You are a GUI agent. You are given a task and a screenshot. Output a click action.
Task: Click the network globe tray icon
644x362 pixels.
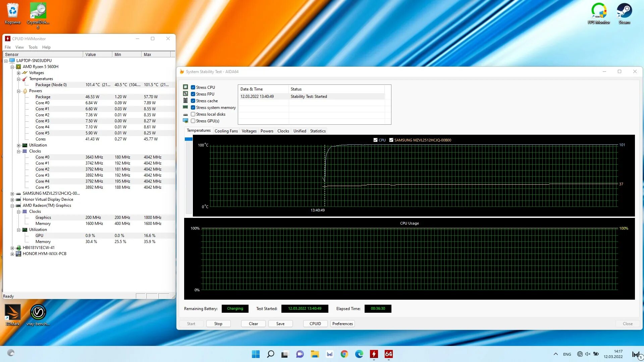(580, 354)
